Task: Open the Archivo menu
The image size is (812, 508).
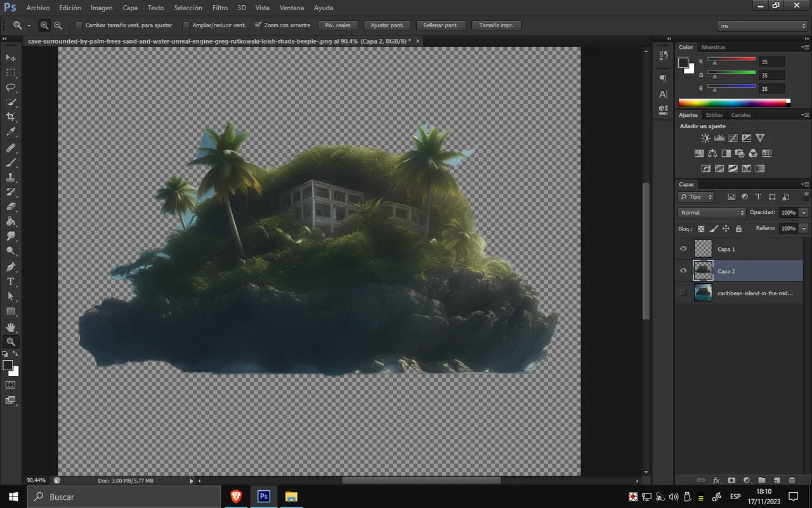Action: click(37, 8)
